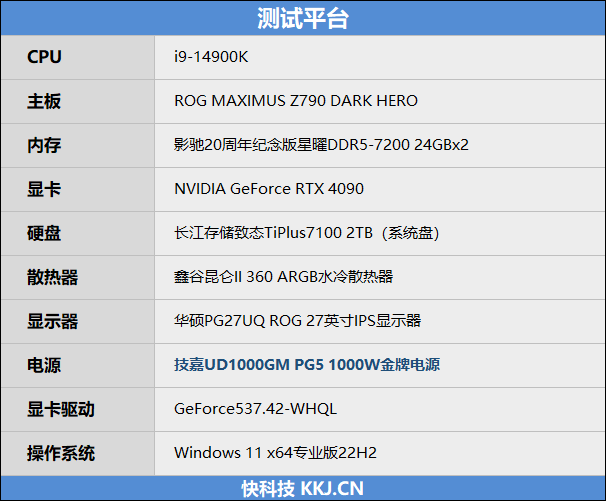Click the 显卡驱动 row label

point(61,410)
